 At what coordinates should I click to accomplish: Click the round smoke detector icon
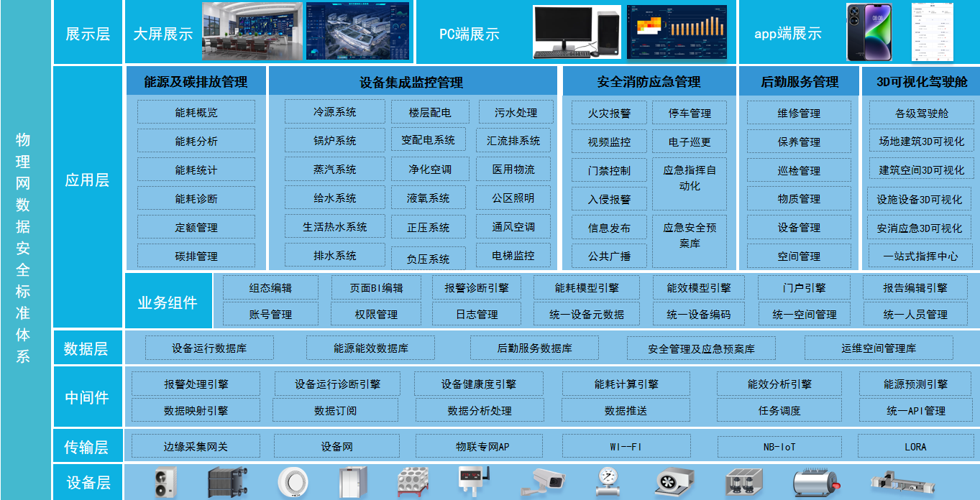(292, 481)
